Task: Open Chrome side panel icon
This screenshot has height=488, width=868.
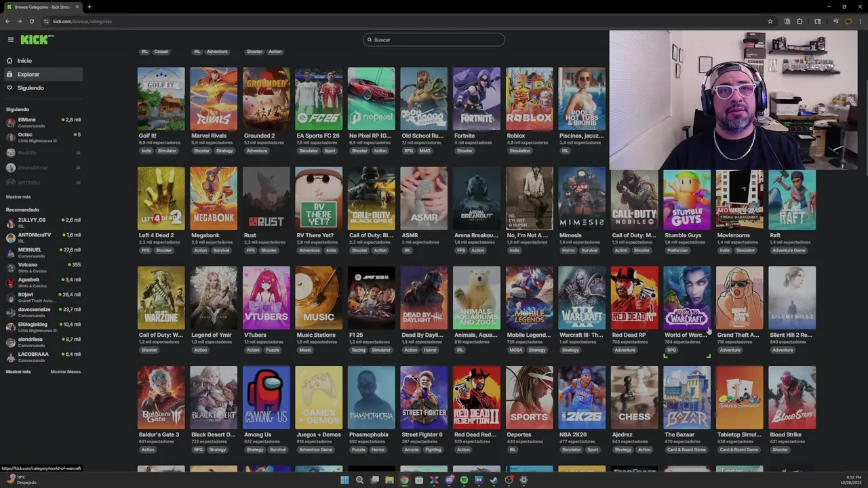Action: click(818, 21)
